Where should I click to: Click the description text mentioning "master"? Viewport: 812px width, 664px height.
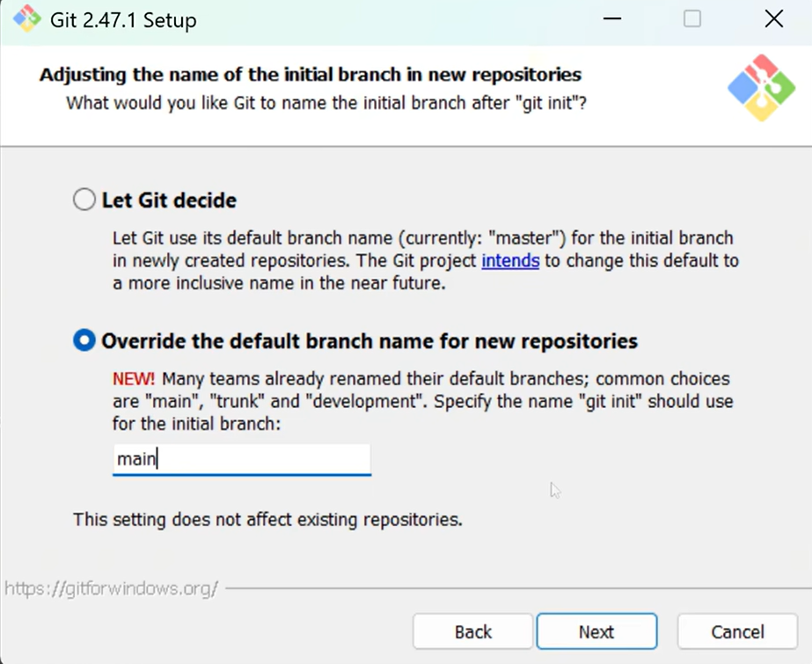click(422, 238)
